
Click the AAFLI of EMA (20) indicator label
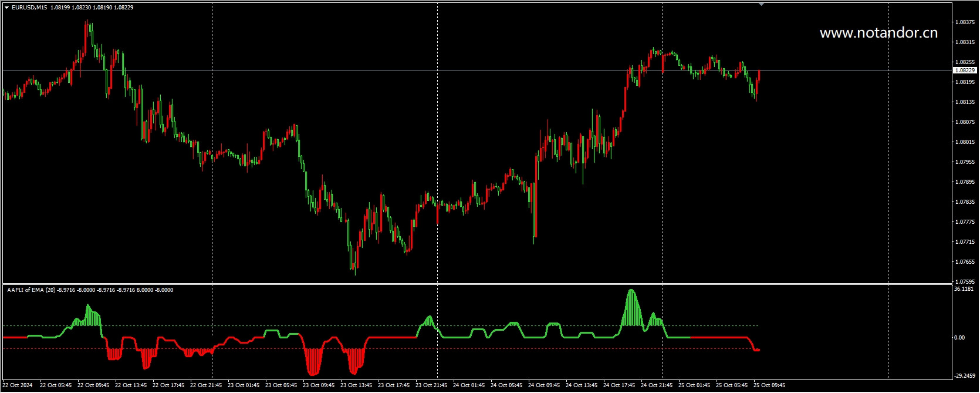pos(31,290)
